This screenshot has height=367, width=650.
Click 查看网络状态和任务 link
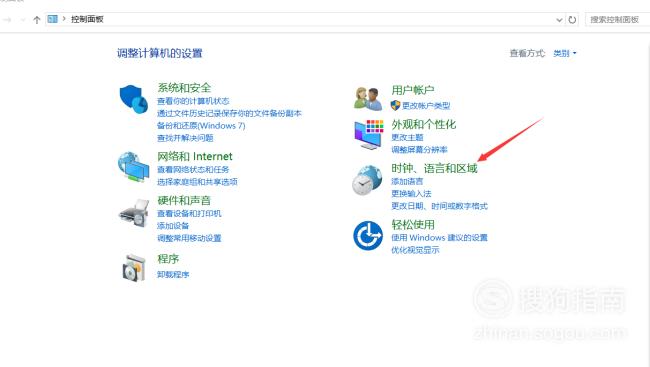(193, 169)
